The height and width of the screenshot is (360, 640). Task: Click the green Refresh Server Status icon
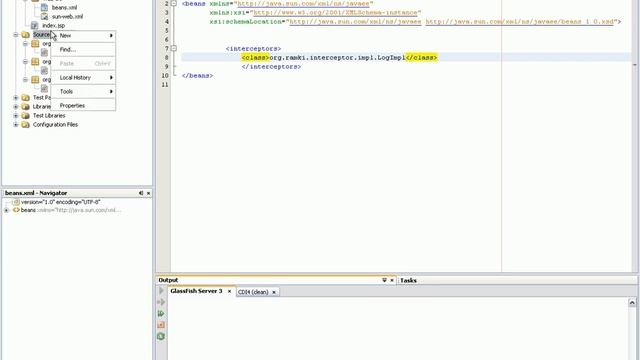coord(161,336)
